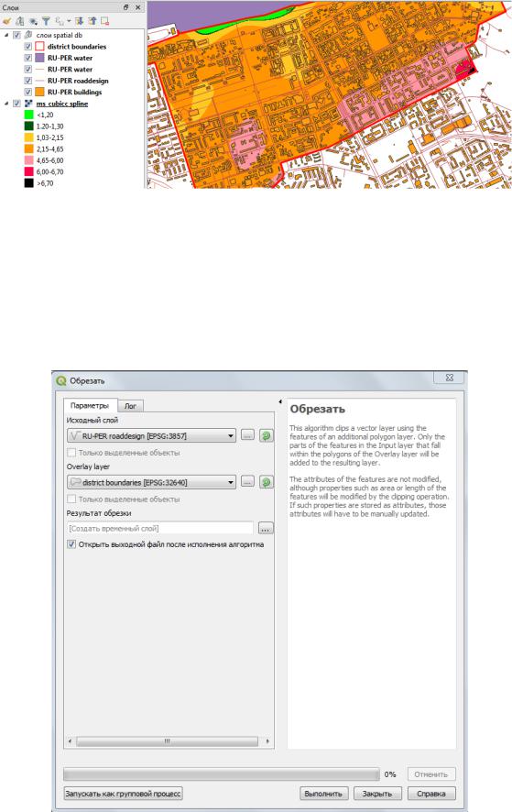Hide the line RU-PER water layer
Image resolution: width=512 pixels, height=812 pixels.
[28, 70]
